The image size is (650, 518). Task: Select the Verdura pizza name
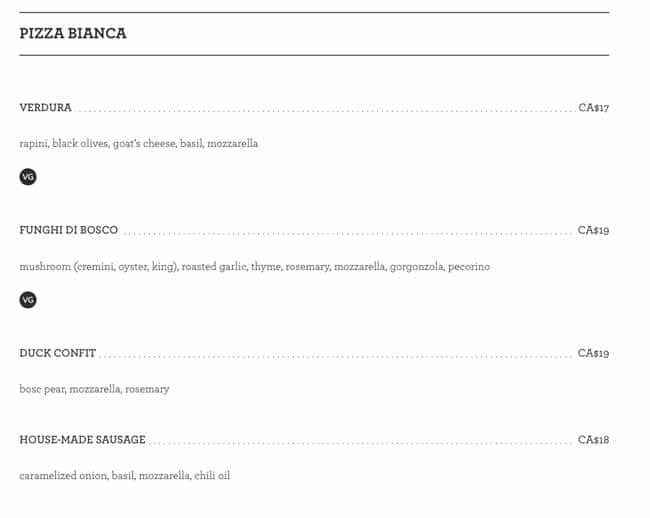[46, 108]
